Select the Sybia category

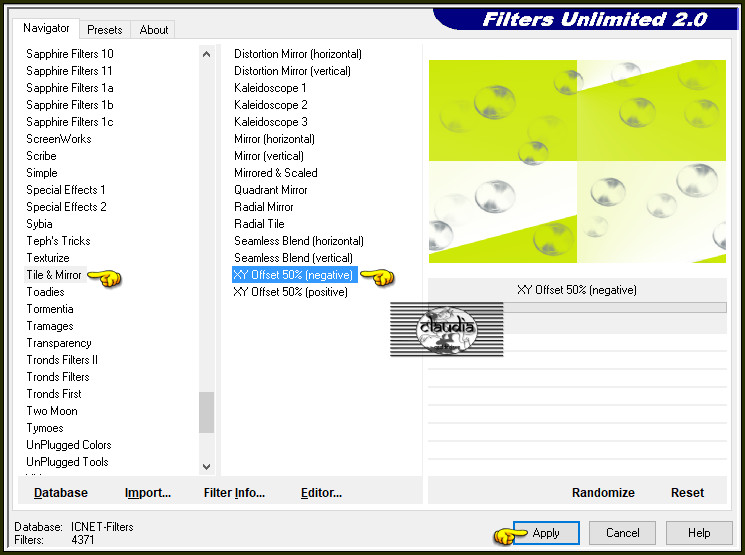(x=39, y=224)
